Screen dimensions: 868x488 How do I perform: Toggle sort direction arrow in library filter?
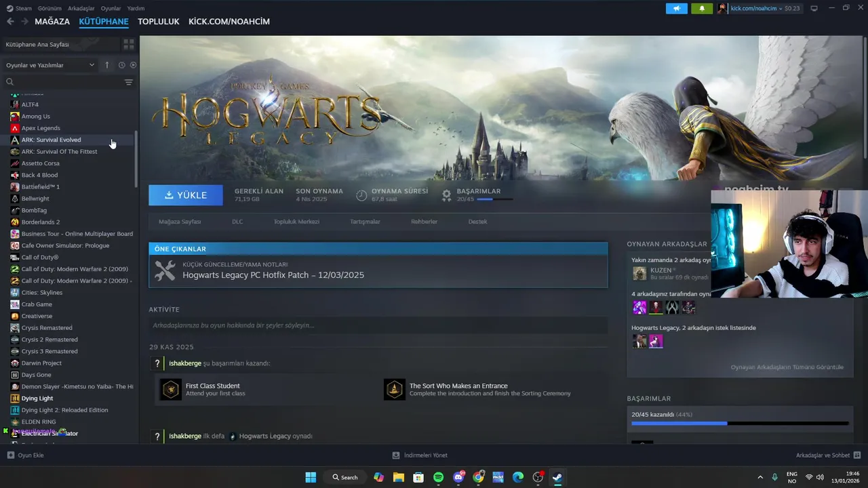tap(106, 65)
